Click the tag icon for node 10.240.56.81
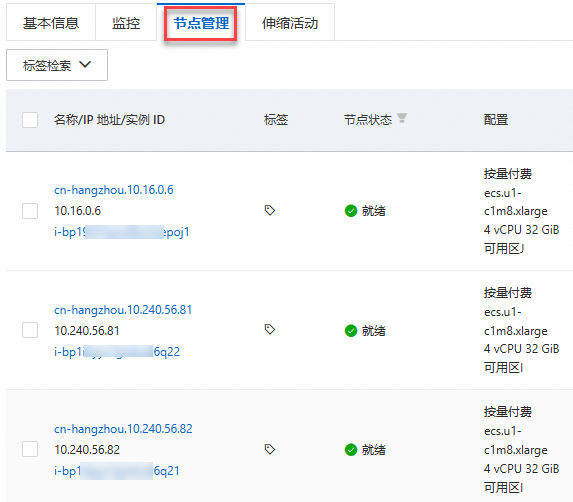Viewport: 573px width, 502px height. pos(270,330)
